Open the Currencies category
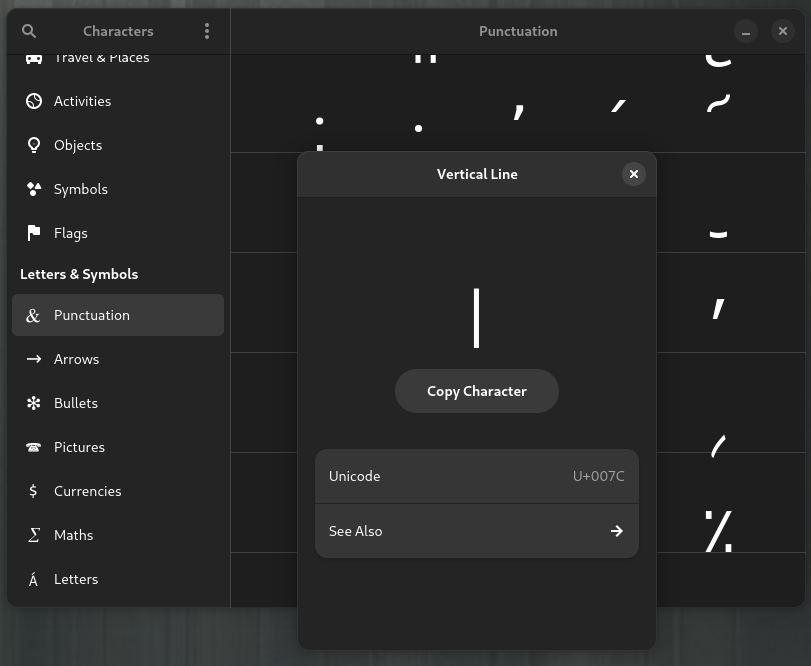The image size is (811, 666). pyautogui.click(x=118, y=491)
